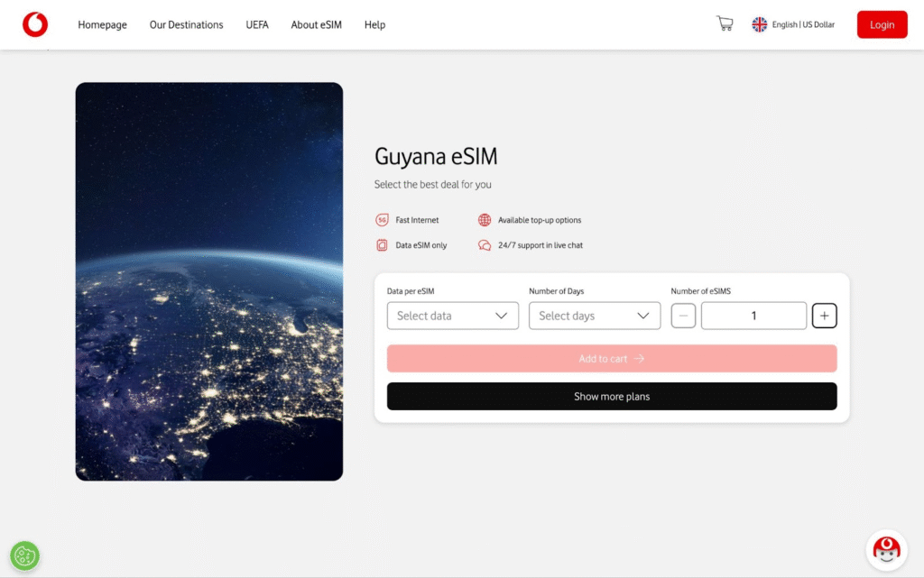Viewport: 924px width, 578px height.
Task: Open the About eSIM section
Action: [316, 24]
